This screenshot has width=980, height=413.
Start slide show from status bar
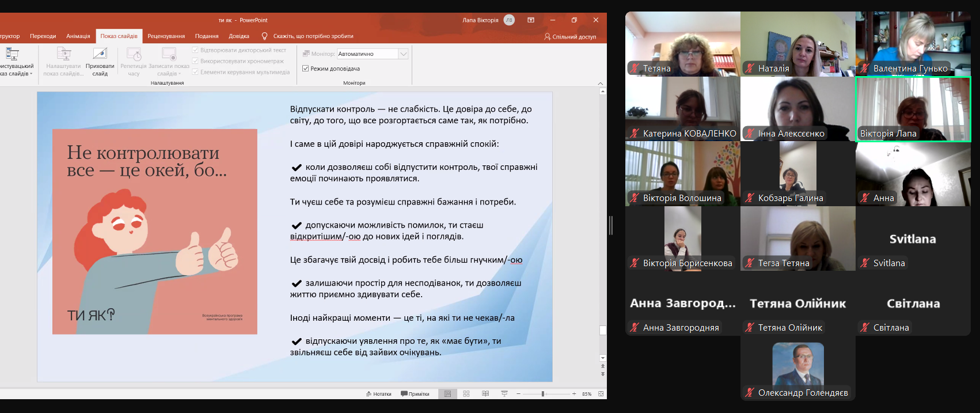click(504, 394)
